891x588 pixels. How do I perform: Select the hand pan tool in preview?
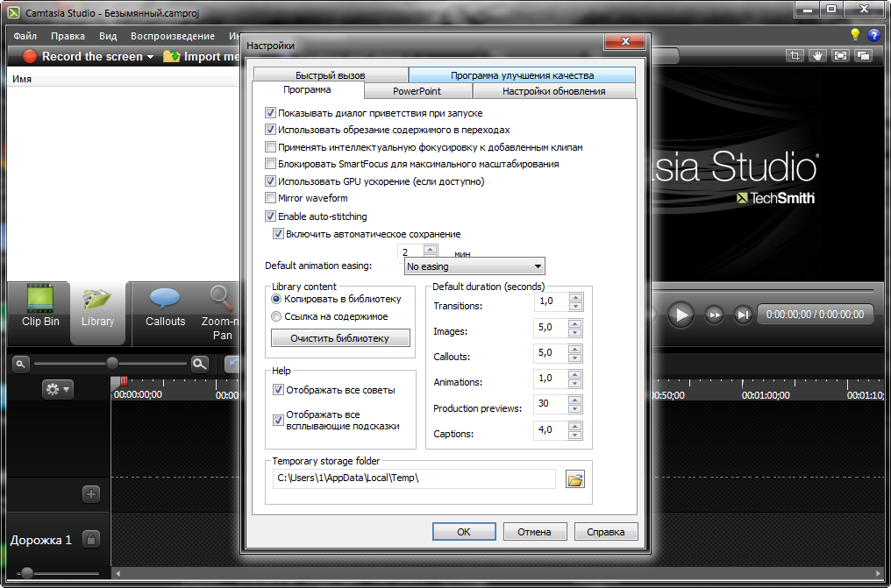817,55
